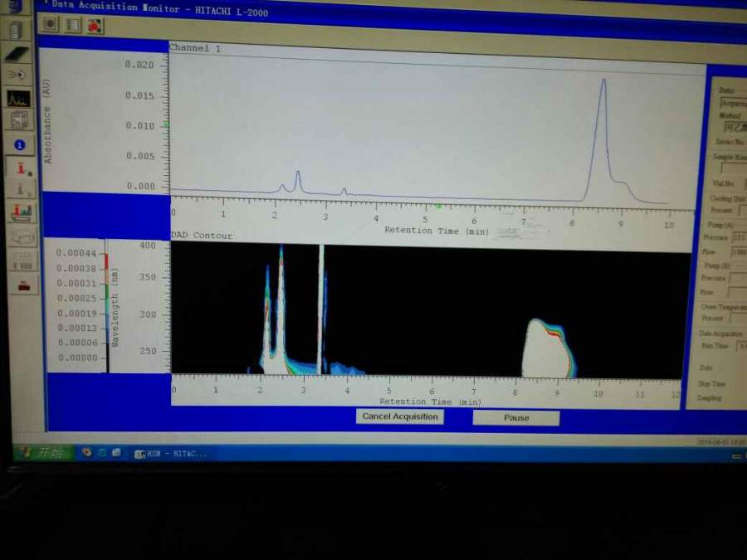The image size is (747, 560).
Task: Click the show desktop quick launch icon
Action: [x=116, y=452]
